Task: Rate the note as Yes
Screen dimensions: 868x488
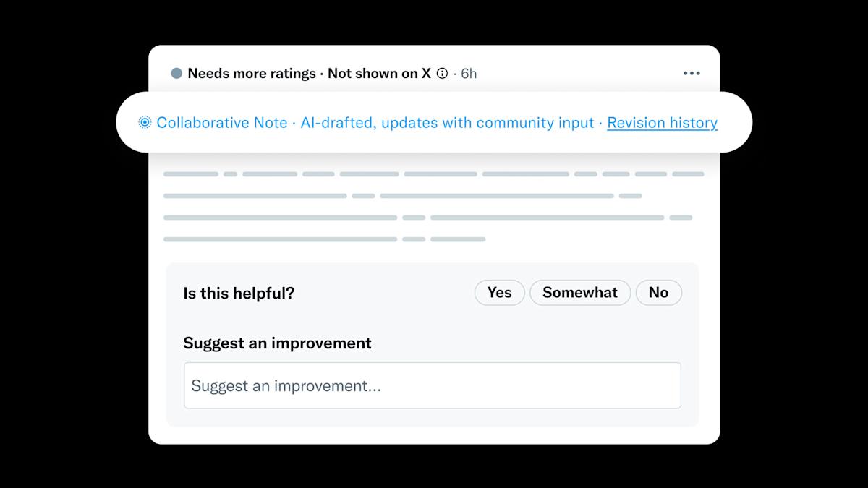Action: [499, 293]
